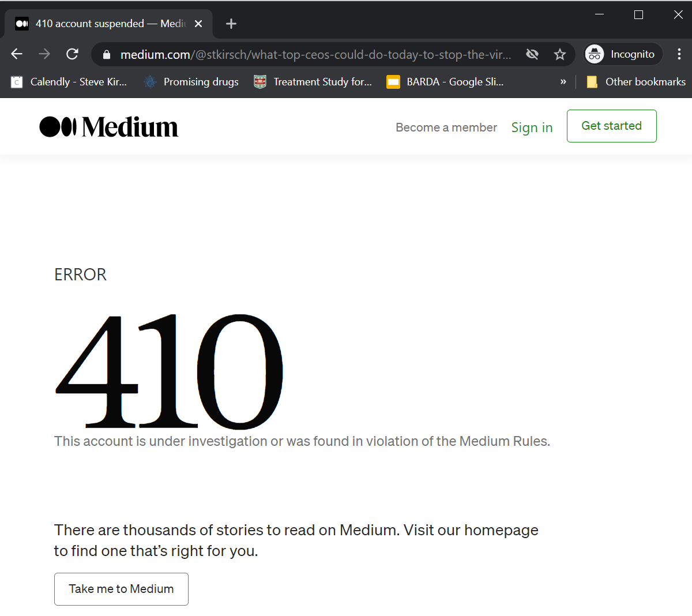The height and width of the screenshot is (616, 692).
Task: Click Become a member link
Action: pos(446,127)
